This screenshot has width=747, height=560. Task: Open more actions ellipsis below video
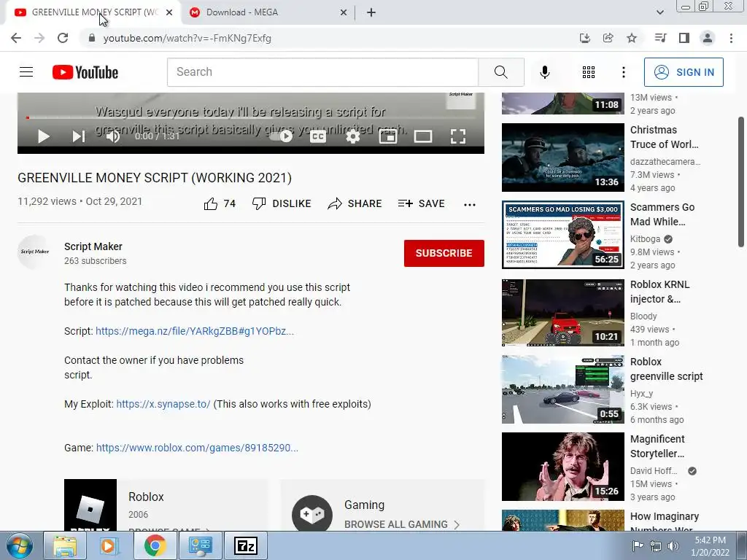(x=470, y=204)
